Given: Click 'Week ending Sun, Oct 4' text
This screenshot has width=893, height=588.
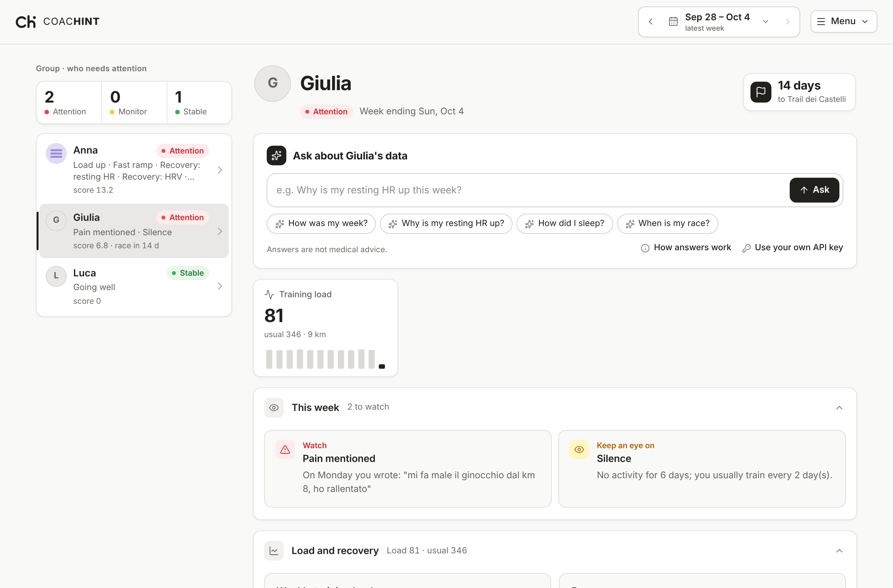Looking at the screenshot, I should [412, 111].
